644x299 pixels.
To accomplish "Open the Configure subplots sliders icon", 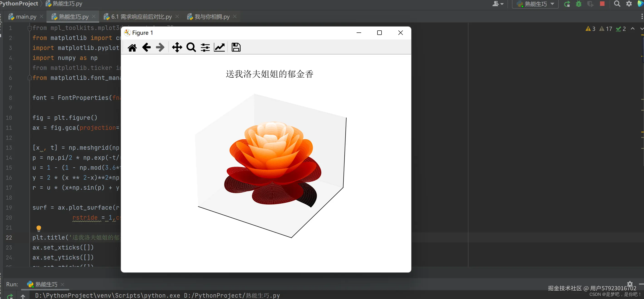I will tap(205, 47).
